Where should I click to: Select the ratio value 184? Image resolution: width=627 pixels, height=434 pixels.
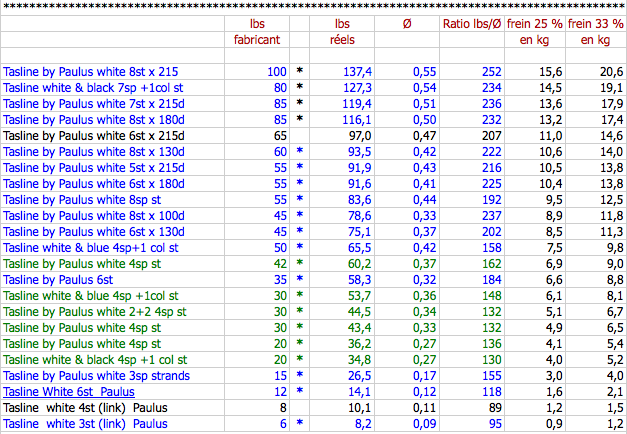pyautogui.click(x=491, y=280)
